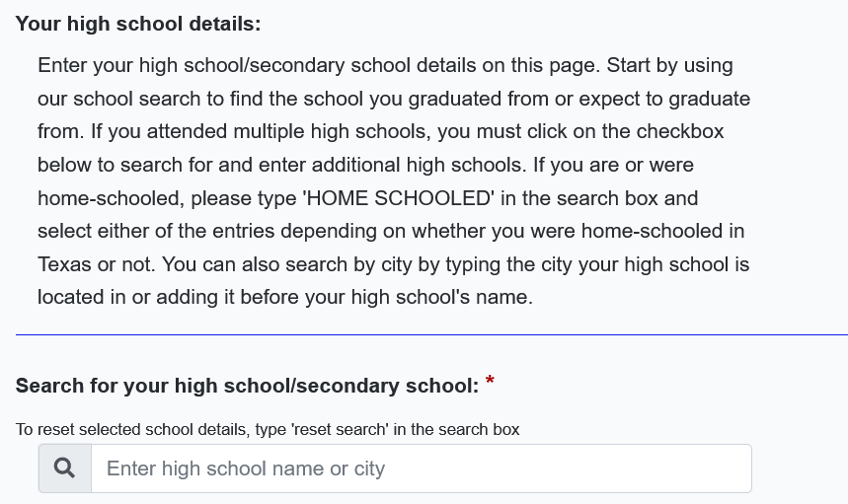The image size is (848, 504).
Task: Click the horizontal divider line
Action: click(431, 335)
